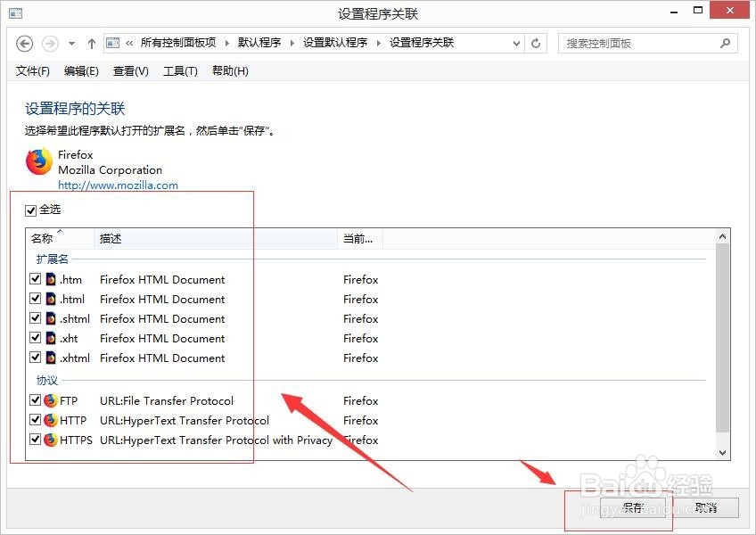The image size is (756, 535).
Task: Click the .xhtml file type icon
Action: [51, 358]
